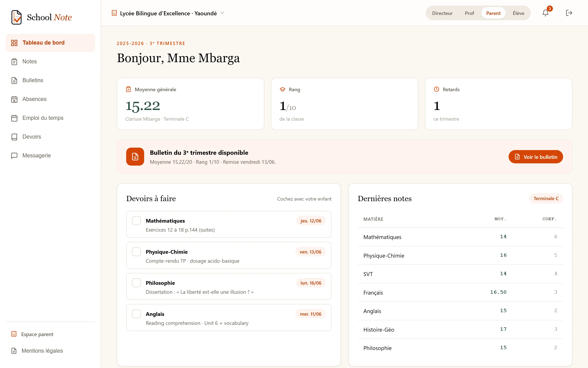The image size is (588, 368).
Task: Click the Emploi du temps calendar icon
Action: tap(14, 118)
